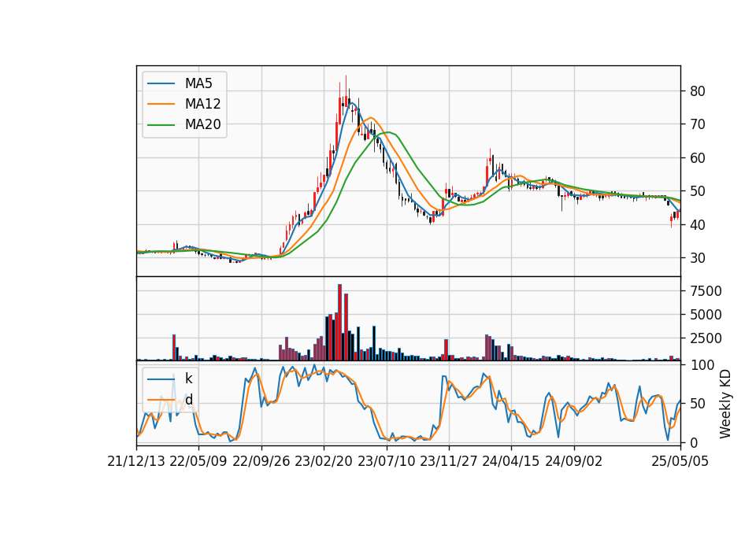Viewport: 756px width, 543px height.
Task: Click the MA5 legend label
Action: click(x=198, y=83)
